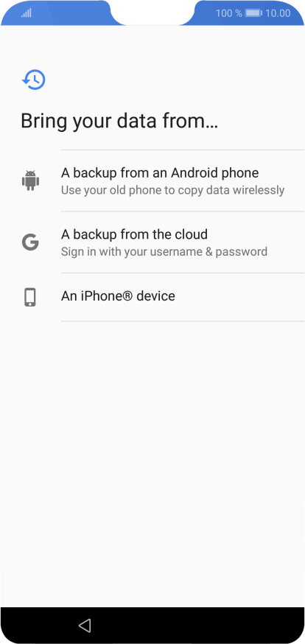Tap Sign in with your username & password
Viewport: 305px width, 644px height.
point(164,252)
